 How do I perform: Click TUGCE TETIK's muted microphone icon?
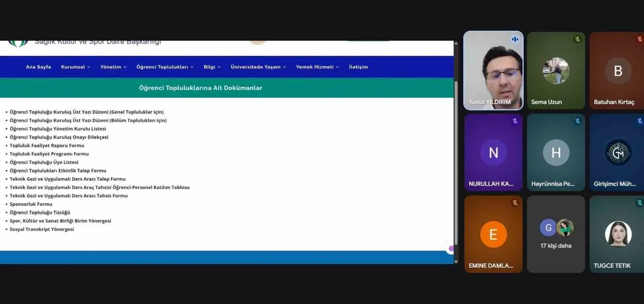[640, 203]
